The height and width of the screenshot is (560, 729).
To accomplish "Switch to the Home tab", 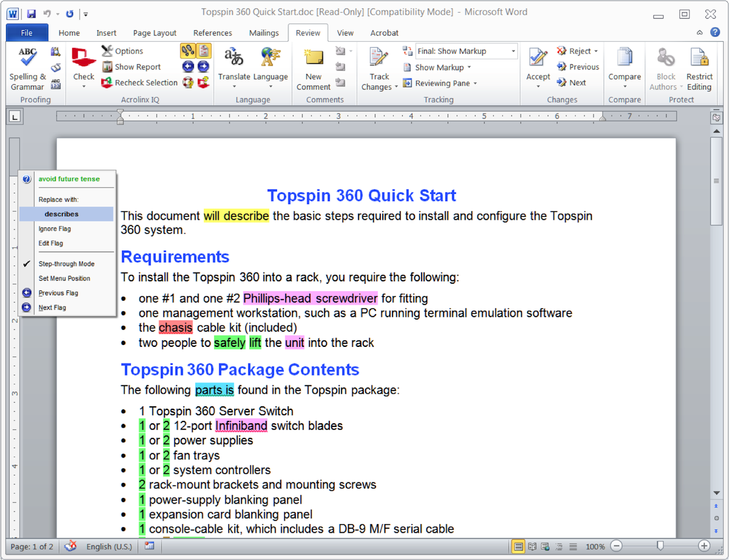I will click(x=69, y=33).
